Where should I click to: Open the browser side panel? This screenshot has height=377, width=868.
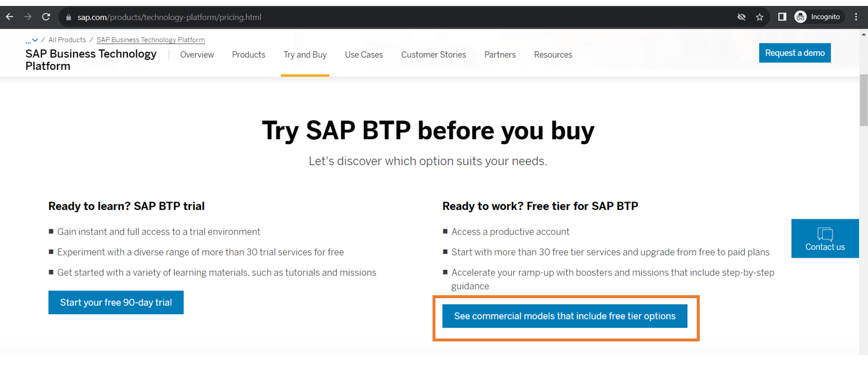782,17
